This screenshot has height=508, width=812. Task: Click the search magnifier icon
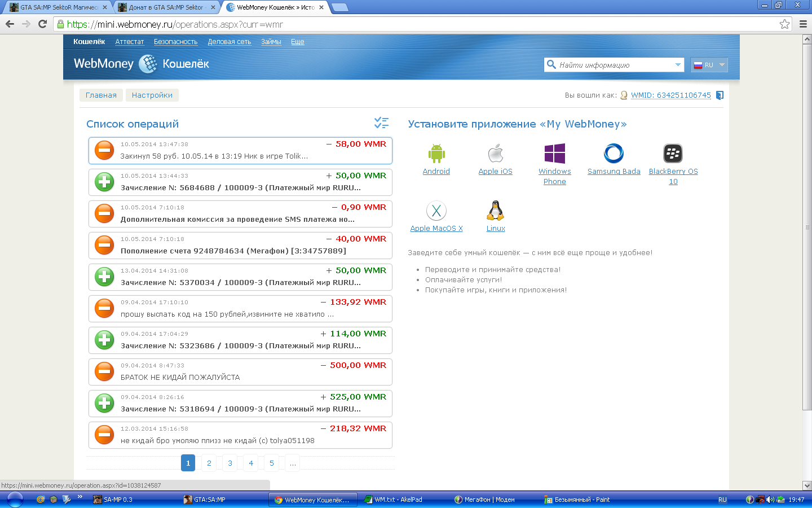pos(551,64)
